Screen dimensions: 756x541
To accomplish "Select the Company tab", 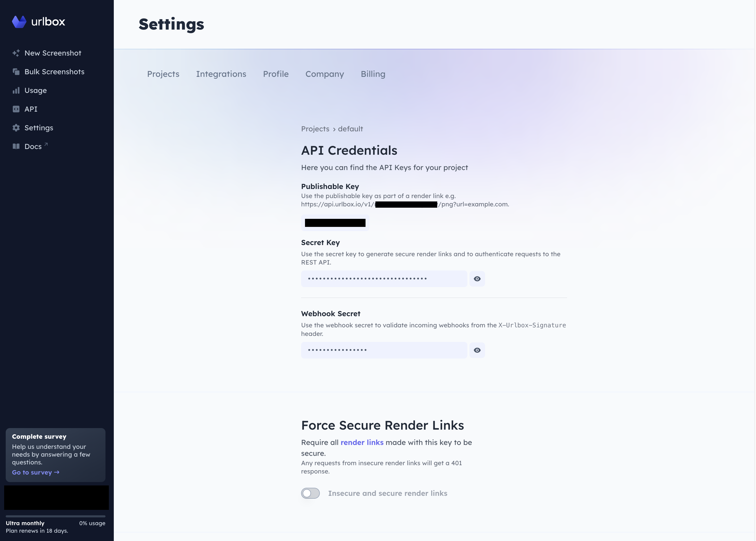I will tap(325, 74).
